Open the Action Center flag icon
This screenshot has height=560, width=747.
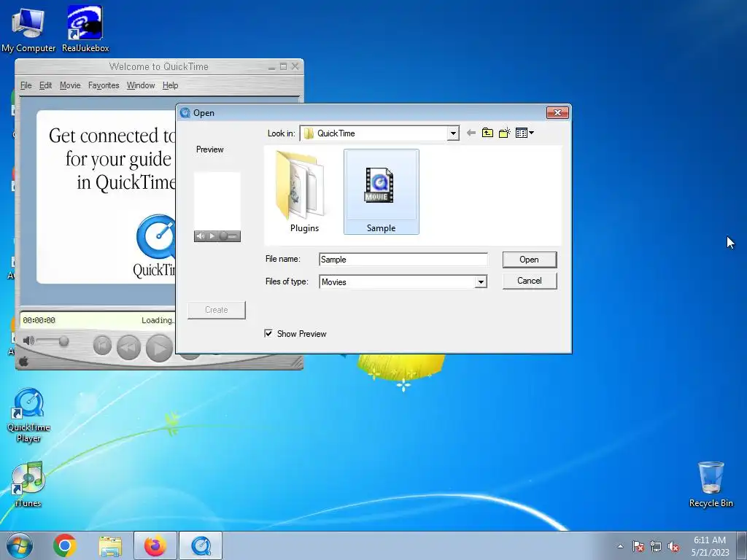[638, 546]
